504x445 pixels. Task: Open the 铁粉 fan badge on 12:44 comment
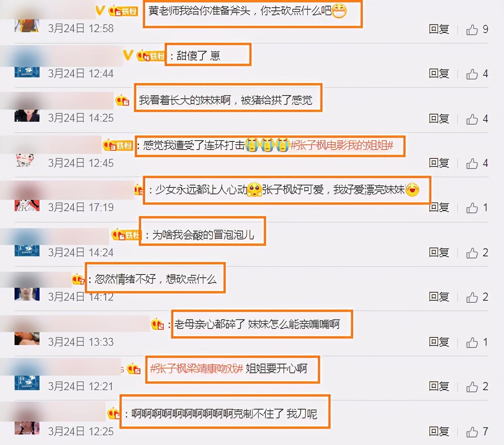click(151, 56)
